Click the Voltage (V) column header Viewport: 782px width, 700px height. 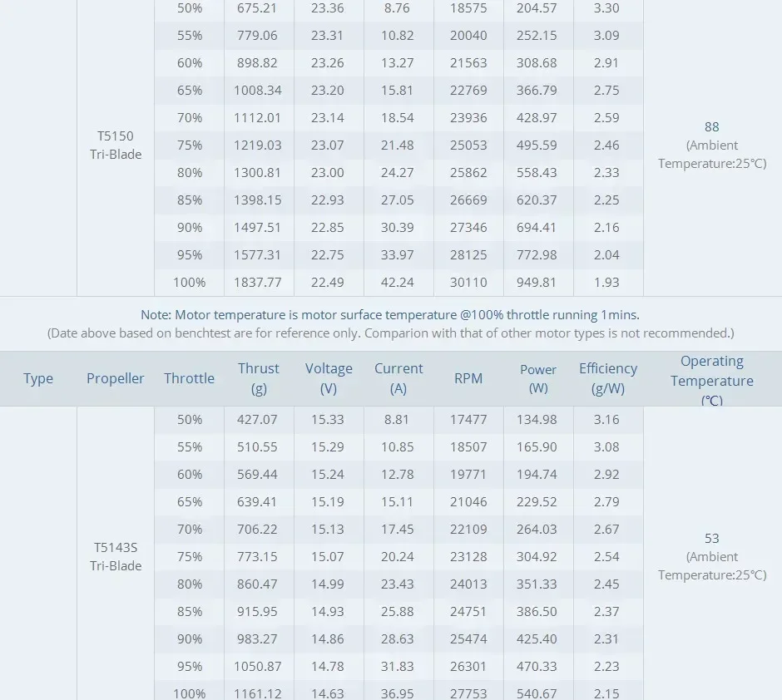329,378
